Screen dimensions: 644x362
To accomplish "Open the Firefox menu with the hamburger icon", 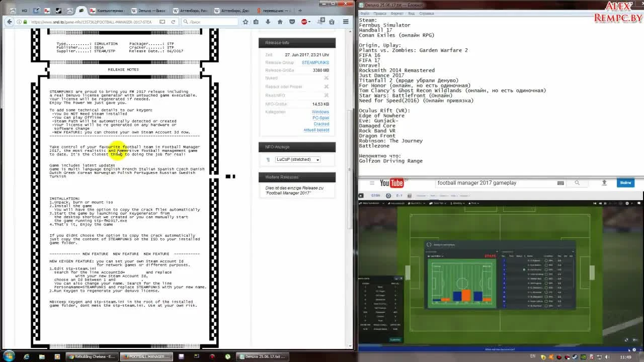I will [345, 21].
